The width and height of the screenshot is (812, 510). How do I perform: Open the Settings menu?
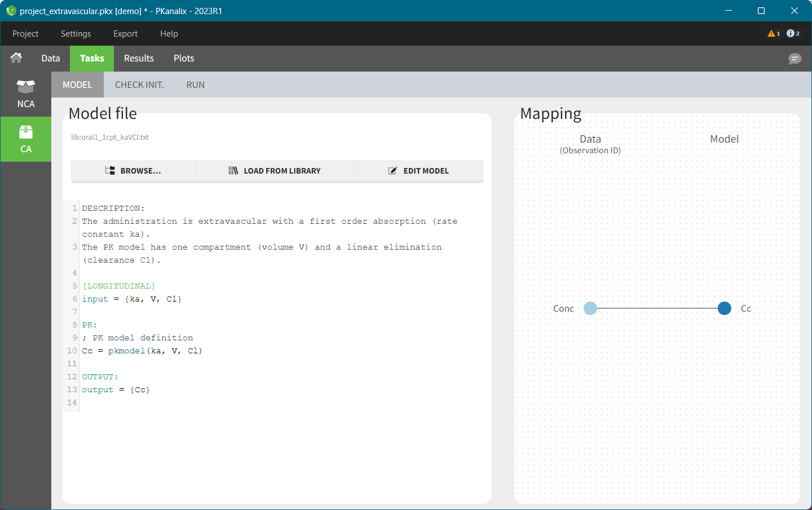pos(76,34)
